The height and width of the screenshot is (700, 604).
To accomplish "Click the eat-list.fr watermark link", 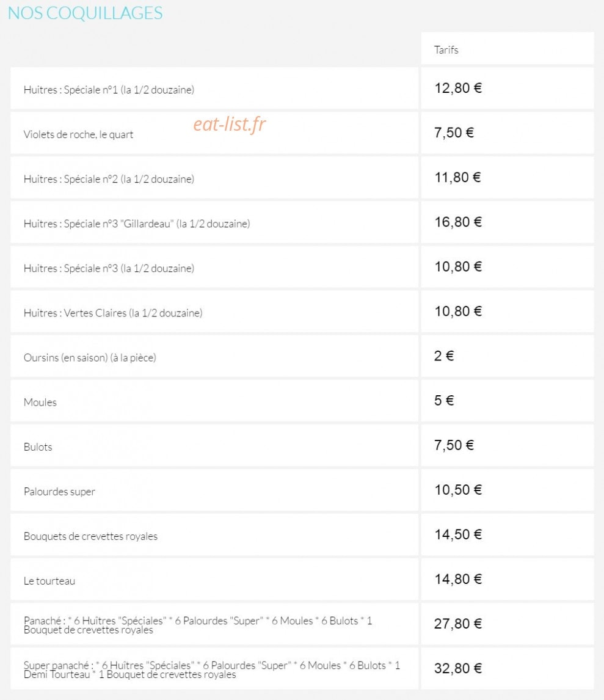I will (230, 124).
